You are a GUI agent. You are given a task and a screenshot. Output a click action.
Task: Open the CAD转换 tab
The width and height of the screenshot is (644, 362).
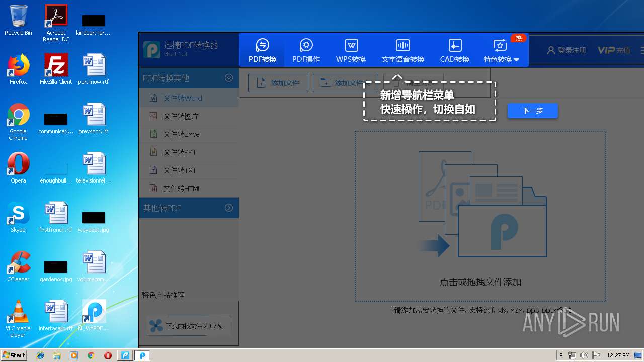coord(454,50)
